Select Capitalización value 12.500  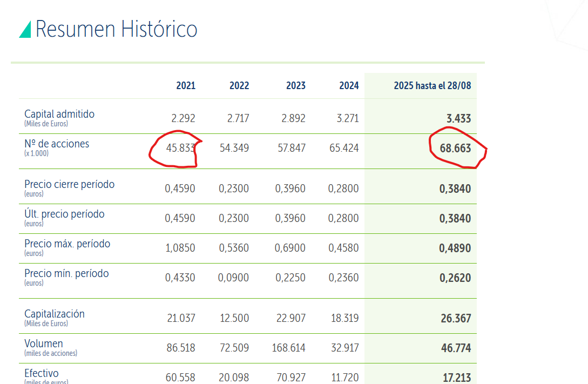[234, 318]
